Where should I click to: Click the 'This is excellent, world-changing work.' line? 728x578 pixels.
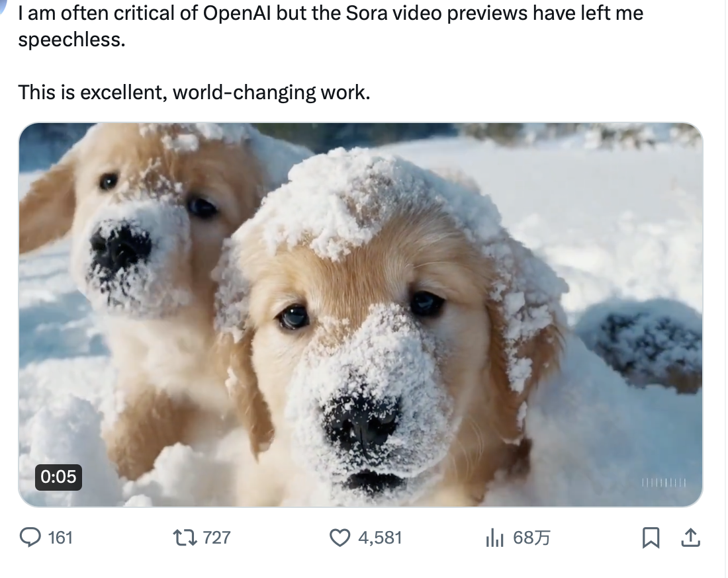click(194, 92)
